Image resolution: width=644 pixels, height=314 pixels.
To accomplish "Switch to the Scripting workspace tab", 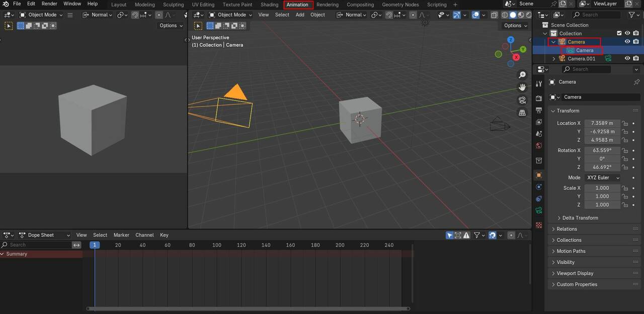I will point(437,5).
